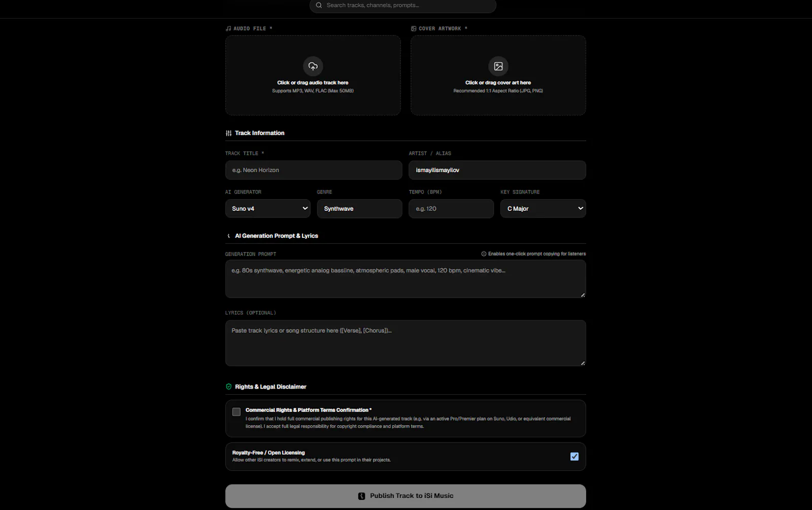Click 'Enables one-click prompt copying for listeners' text
This screenshot has width=812, height=510.
537,254
